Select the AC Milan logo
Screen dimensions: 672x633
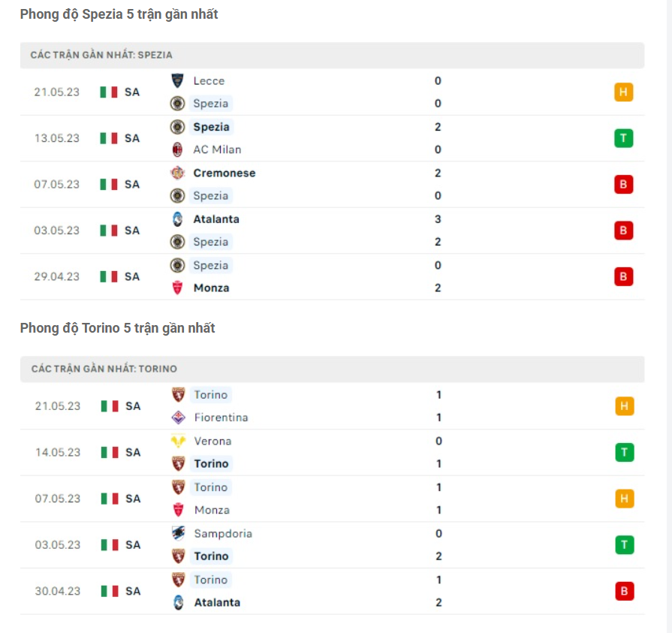(x=178, y=149)
